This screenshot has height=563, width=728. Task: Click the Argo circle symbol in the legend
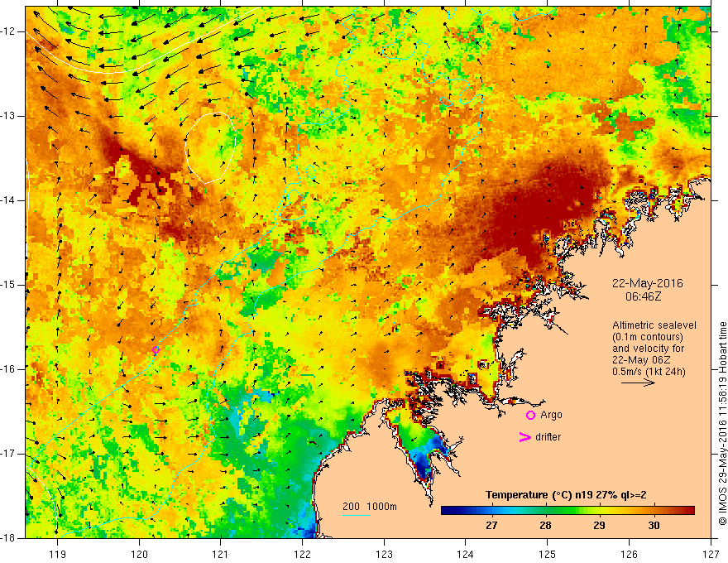click(x=530, y=416)
